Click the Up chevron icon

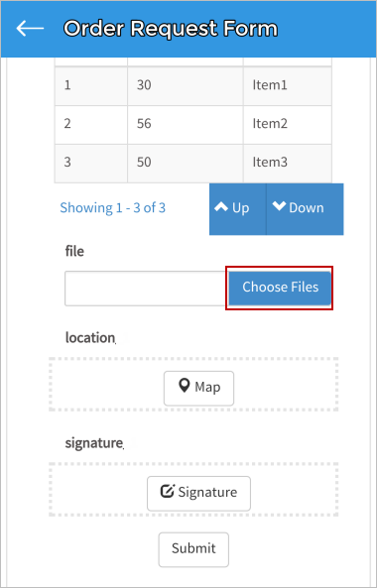(221, 207)
